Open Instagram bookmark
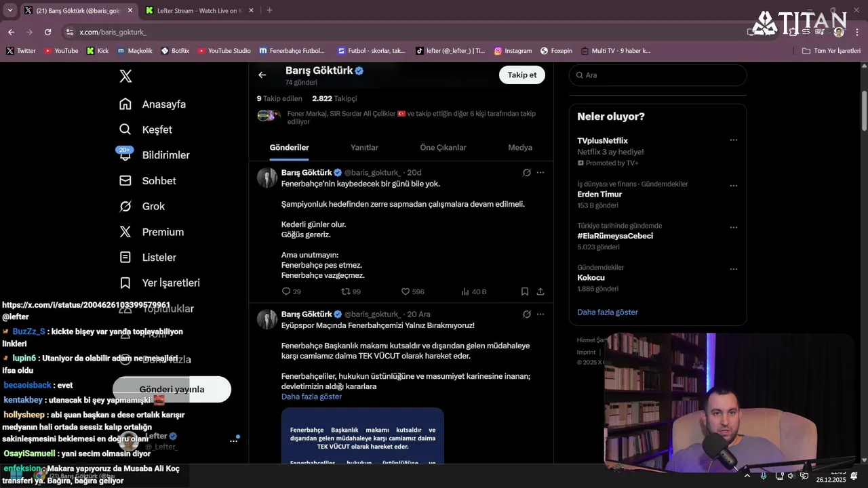 [x=513, y=51]
